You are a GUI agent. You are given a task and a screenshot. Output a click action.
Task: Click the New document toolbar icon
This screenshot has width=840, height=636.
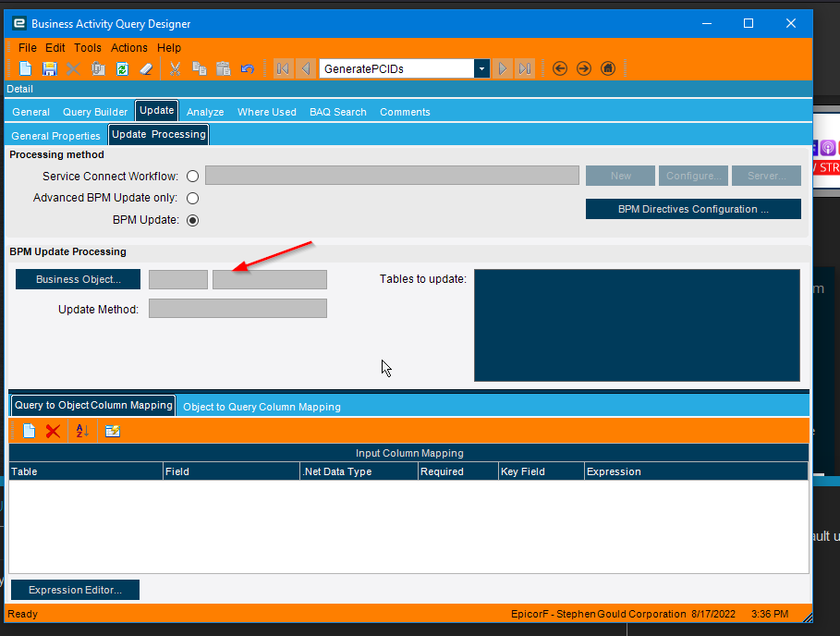25,68
